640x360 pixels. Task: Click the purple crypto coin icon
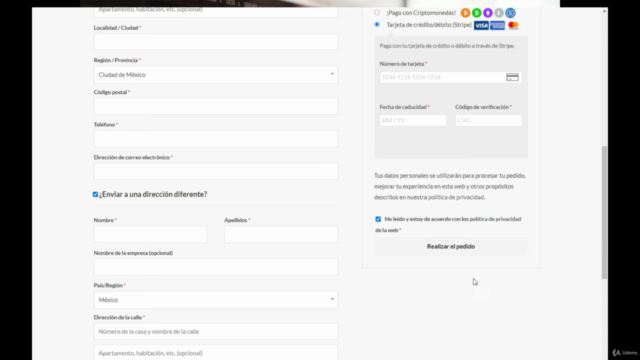coord(488,13)
